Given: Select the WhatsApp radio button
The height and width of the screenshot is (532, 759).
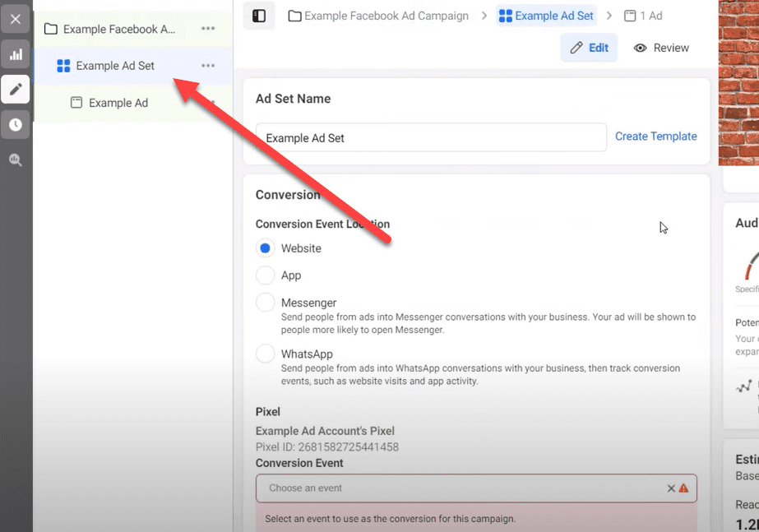Looking at the screenshot, I should point(266,354).
